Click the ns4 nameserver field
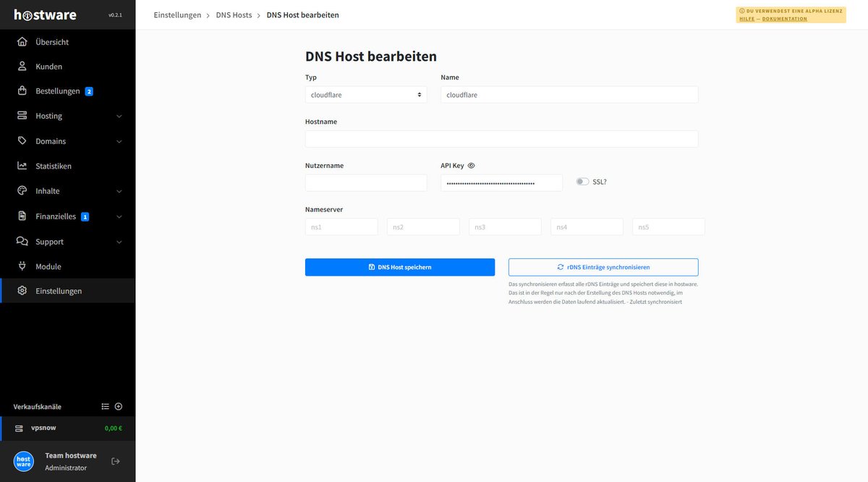 tap(587, 227)
